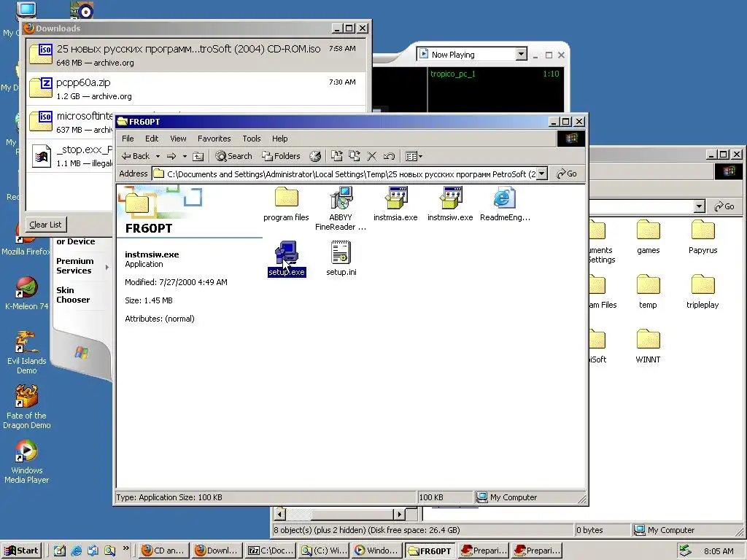Open the temp folder in the rear window
This screenshot has height=560, width=747.
coord(648,292)
